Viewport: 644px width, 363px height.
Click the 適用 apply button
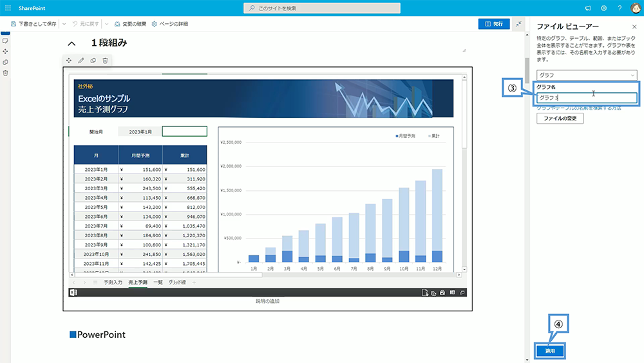(x=550, y=351)
